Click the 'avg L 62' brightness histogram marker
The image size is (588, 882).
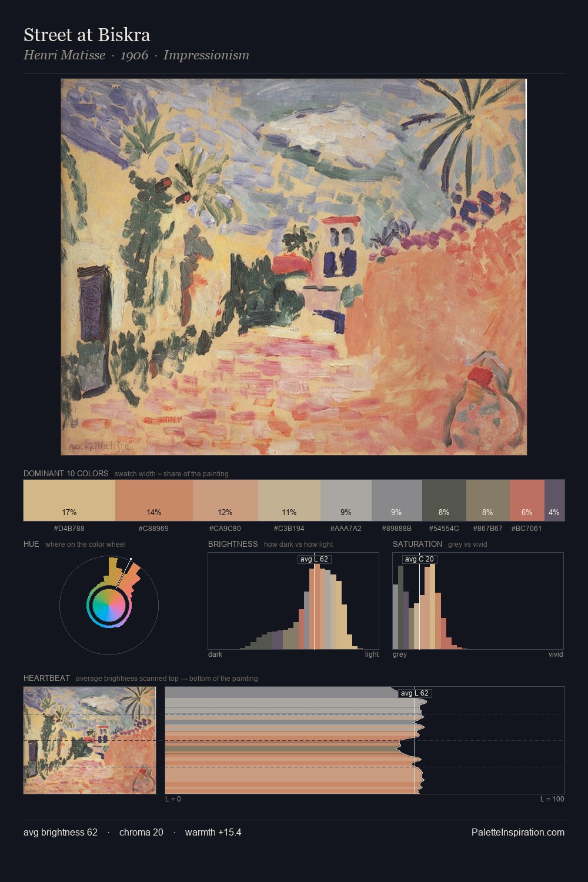[314, 559]
